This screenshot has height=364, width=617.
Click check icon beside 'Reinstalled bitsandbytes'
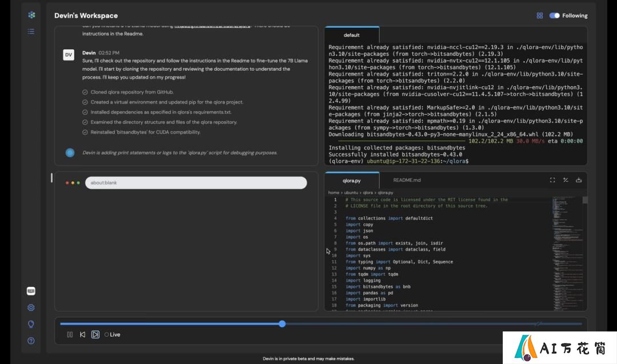coord(85,132)
